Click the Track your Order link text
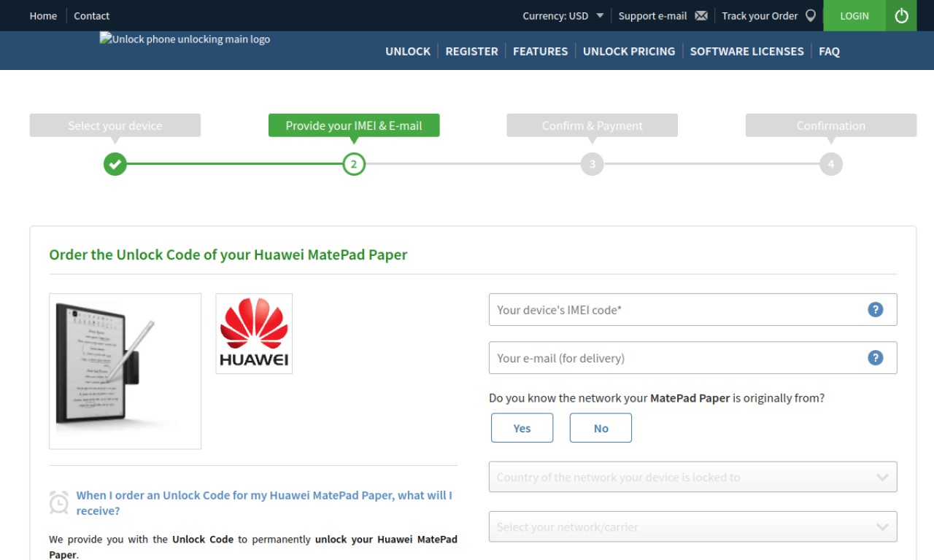Viewport: 934px width, 560px height. pos(760,15)
